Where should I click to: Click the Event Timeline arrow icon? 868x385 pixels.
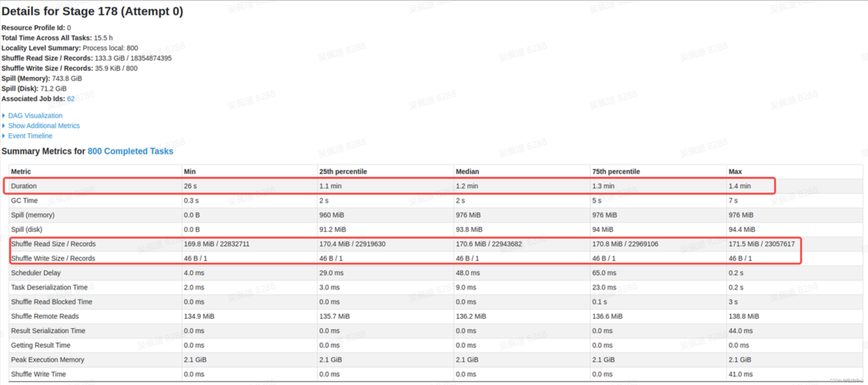[x=4, y=136]
